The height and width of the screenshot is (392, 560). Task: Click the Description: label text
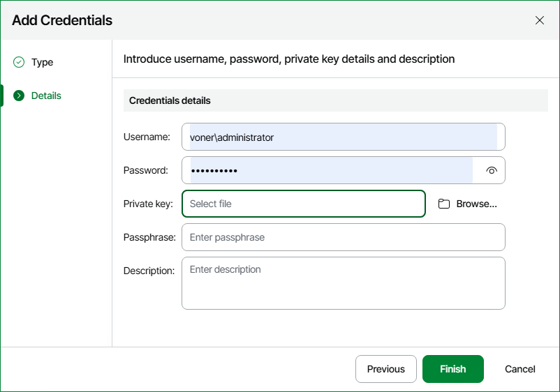point(149,271)
